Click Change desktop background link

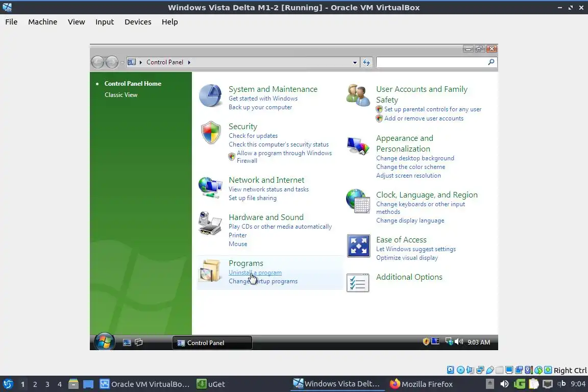click(x=415, y=158)
